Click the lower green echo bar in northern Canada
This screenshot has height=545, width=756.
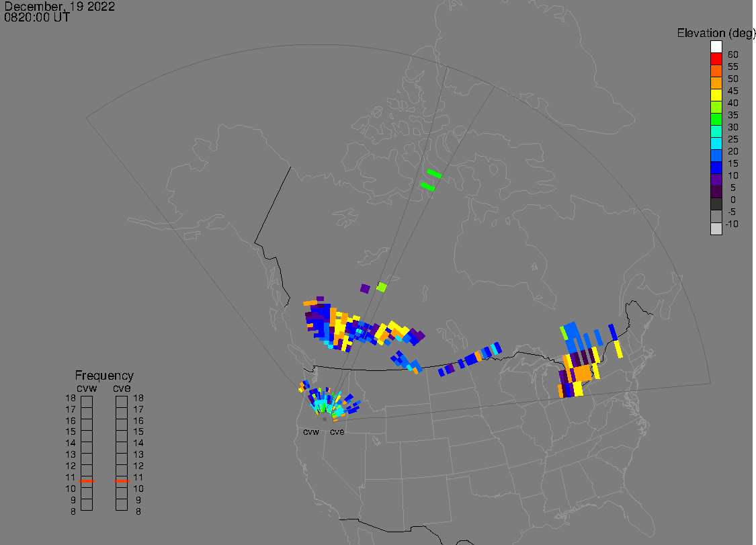(x=427, y=187)
